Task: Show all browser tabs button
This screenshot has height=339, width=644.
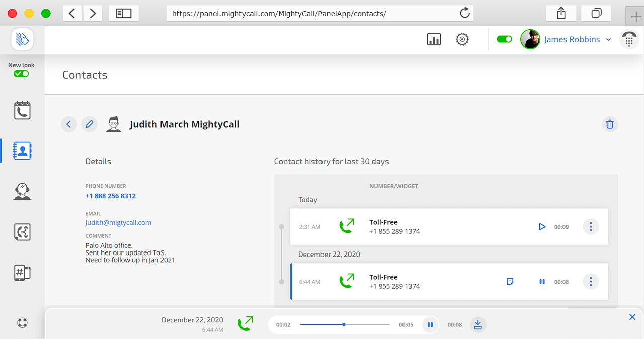Action: click(x=596, y=14)
